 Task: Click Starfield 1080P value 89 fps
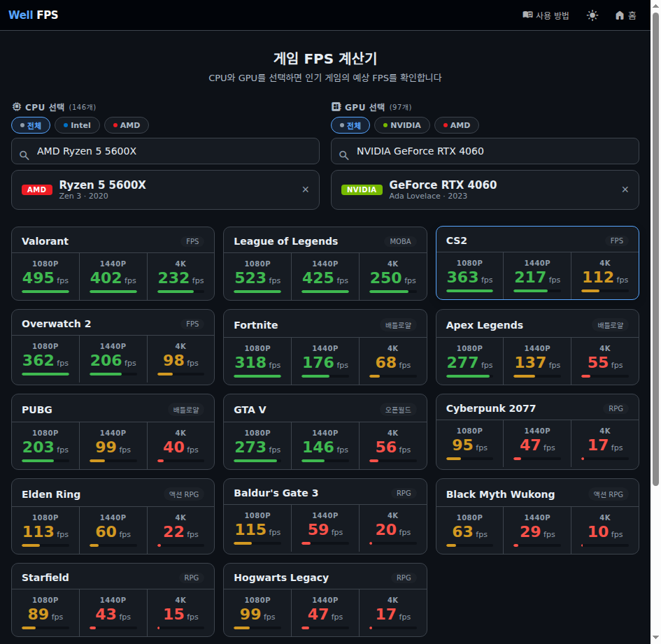tap(45, 615)
